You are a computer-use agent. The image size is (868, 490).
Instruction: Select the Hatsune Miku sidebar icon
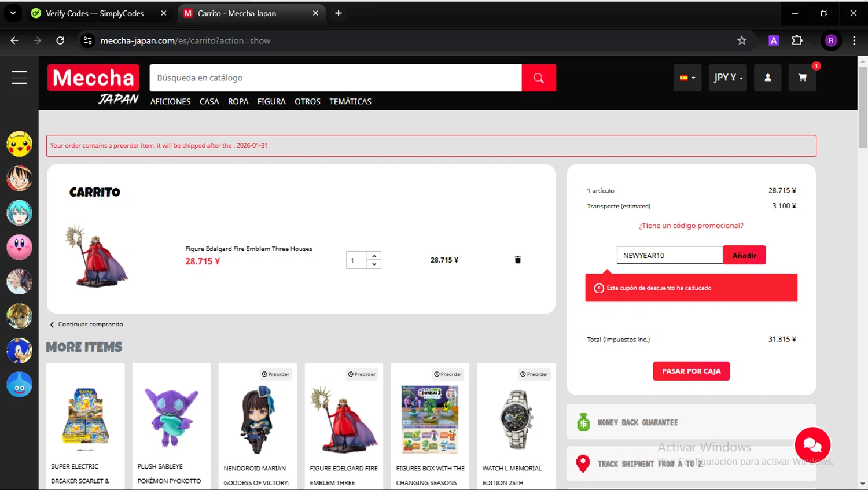(19, 213)
